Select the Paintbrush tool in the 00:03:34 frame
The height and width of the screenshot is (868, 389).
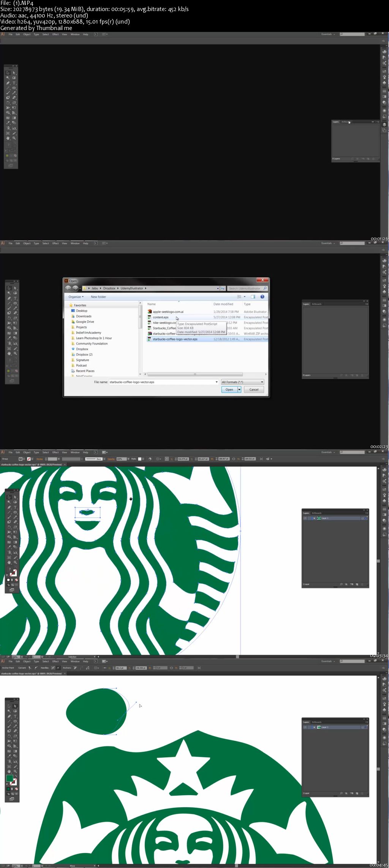[9, 518]
